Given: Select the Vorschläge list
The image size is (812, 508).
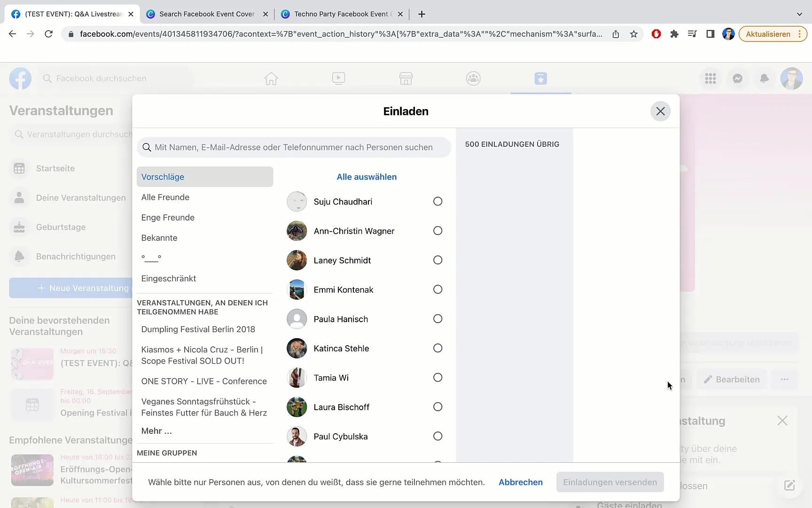Looking at the screenshot, I should coord(205,177).
